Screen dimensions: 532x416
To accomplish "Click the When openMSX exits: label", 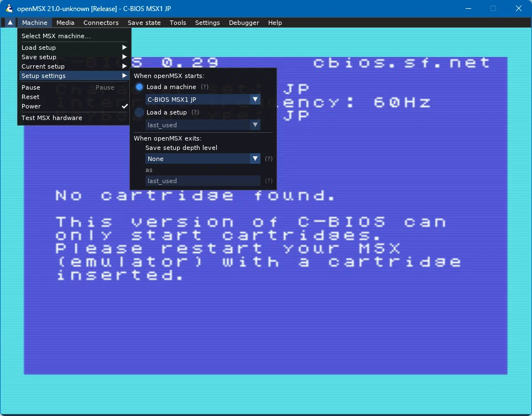I will (168, 138).
